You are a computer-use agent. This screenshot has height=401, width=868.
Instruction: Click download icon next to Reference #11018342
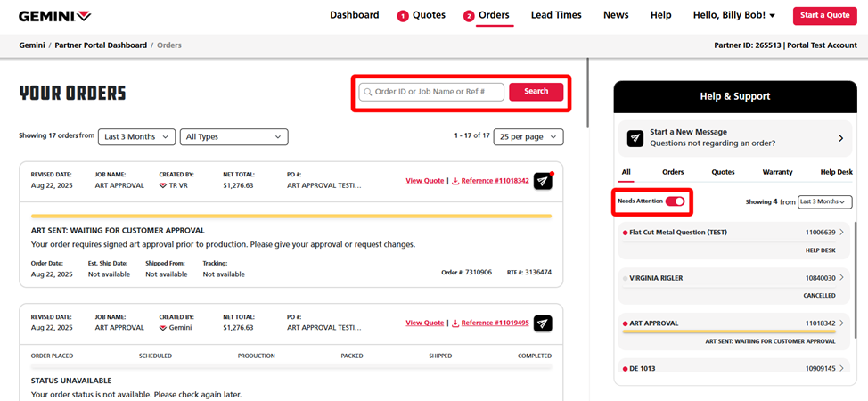455,182
